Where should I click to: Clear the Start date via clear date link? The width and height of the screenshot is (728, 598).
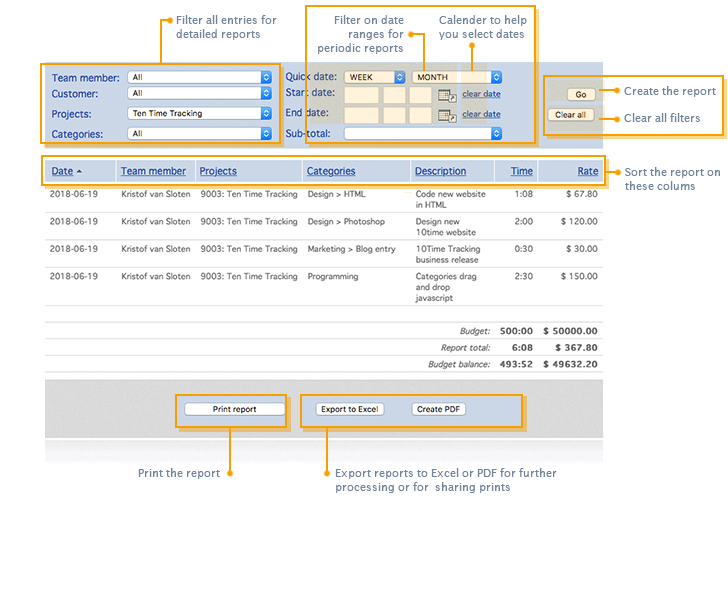click(x=481, y=94)
